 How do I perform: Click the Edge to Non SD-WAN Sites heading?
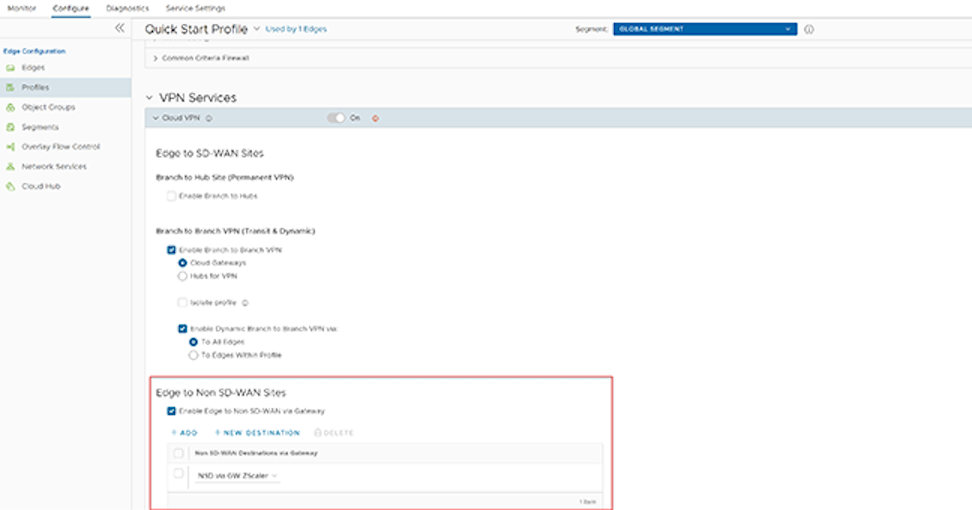221,393
